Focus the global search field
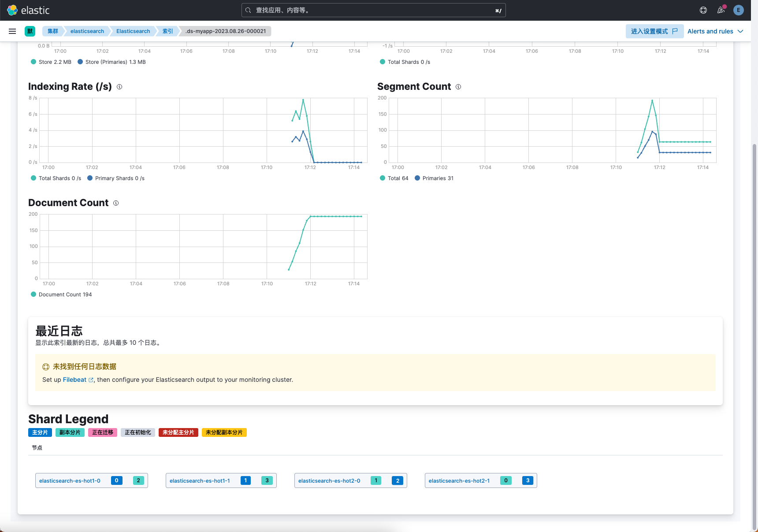This screenshot has width=758, height=532. coord(374,10)
